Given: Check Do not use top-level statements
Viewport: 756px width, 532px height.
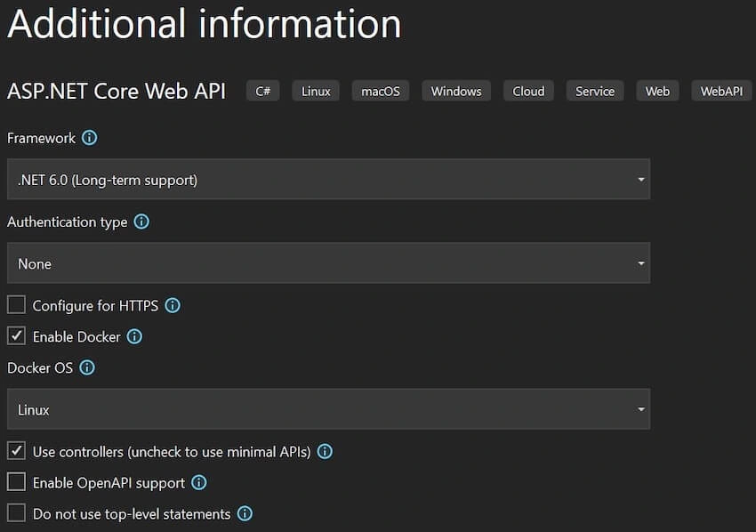Looking at the screenshot, I should click(16, 513).
